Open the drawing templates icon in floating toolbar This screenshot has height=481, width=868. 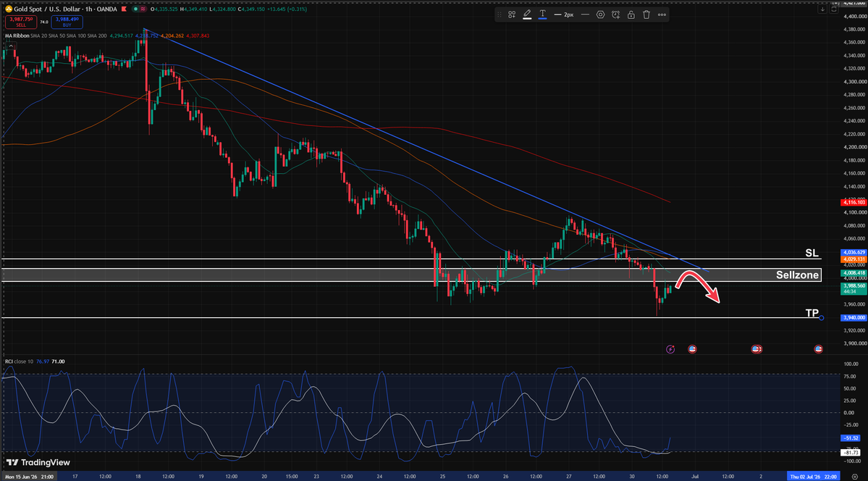(512, 14)
